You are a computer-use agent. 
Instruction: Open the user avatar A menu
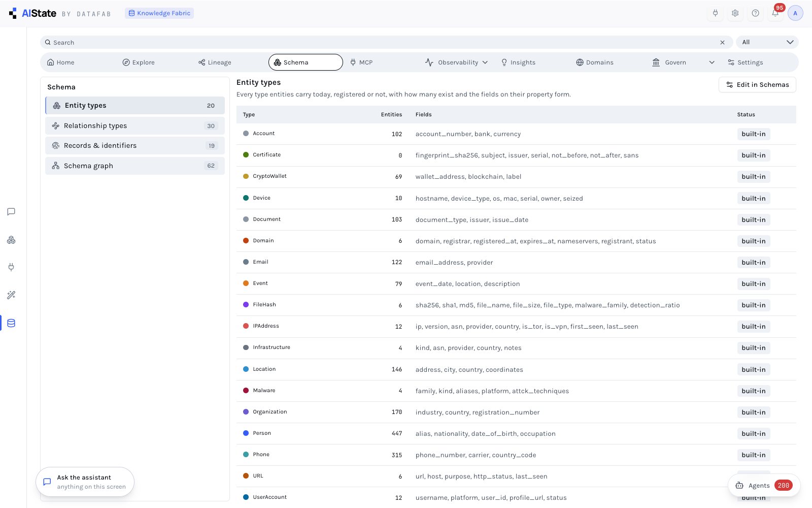pos(795,13)
